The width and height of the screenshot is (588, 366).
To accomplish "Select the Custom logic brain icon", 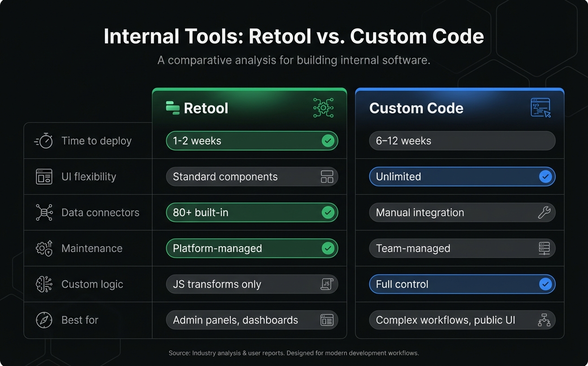I will coord(43,284).
